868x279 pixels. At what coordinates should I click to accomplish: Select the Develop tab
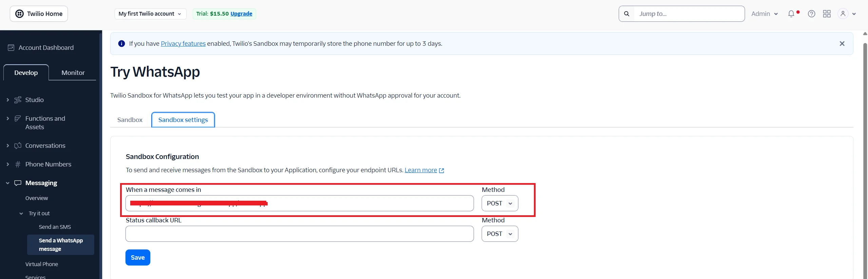click(26, 73)
